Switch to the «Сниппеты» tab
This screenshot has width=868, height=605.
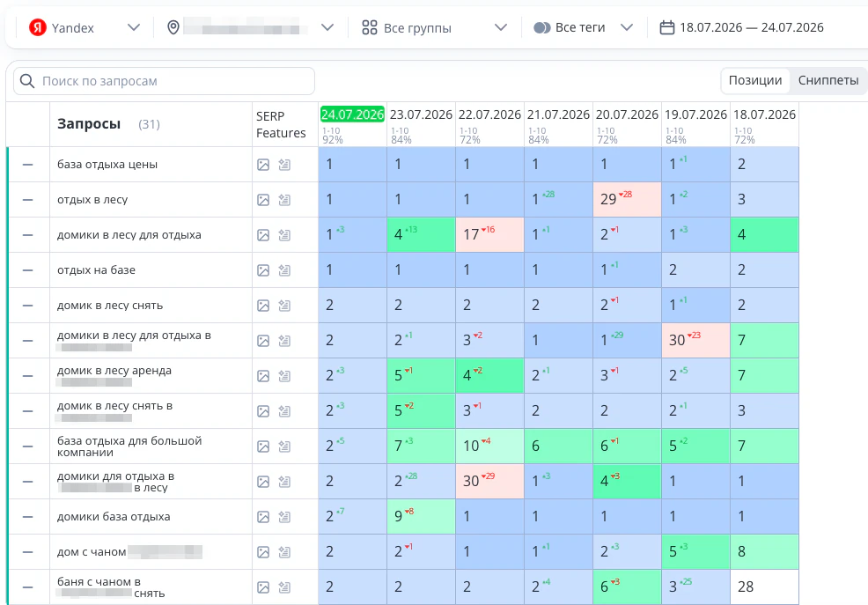pos(828,81)
